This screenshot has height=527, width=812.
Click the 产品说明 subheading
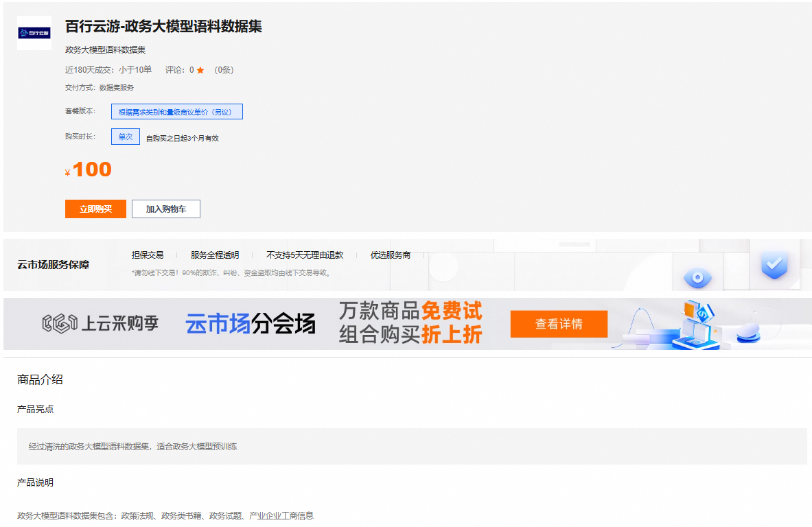click(35, 482)
